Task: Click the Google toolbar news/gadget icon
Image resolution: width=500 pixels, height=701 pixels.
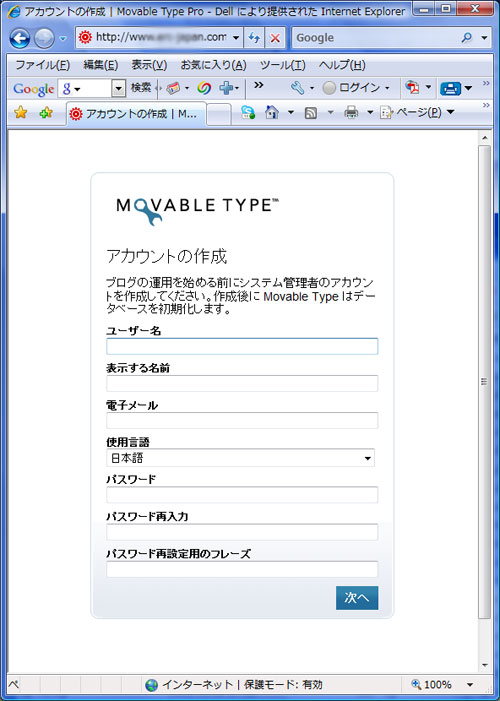Action: [x=173, y=89]
